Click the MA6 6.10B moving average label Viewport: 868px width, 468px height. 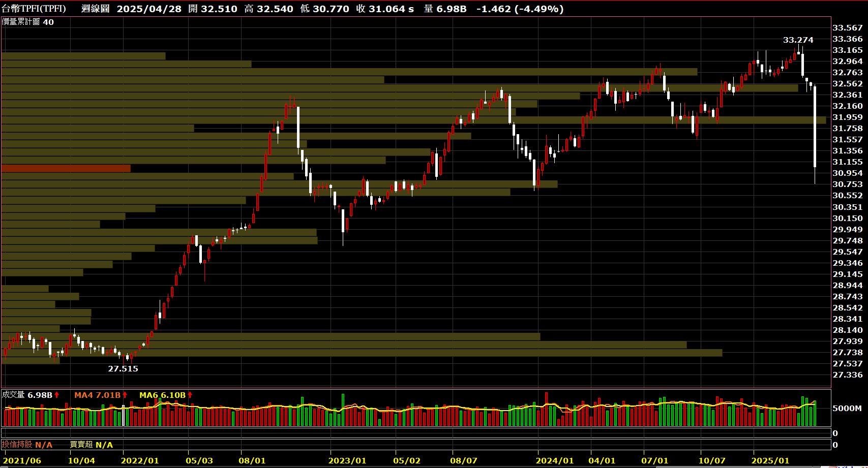pyautogui.click(x=162, y=395)
